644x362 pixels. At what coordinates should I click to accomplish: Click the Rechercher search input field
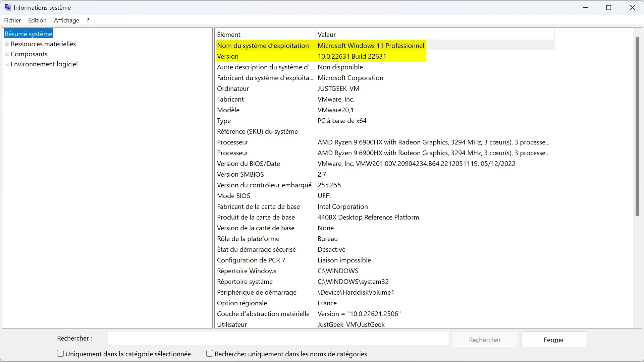[x=278, y=339]
